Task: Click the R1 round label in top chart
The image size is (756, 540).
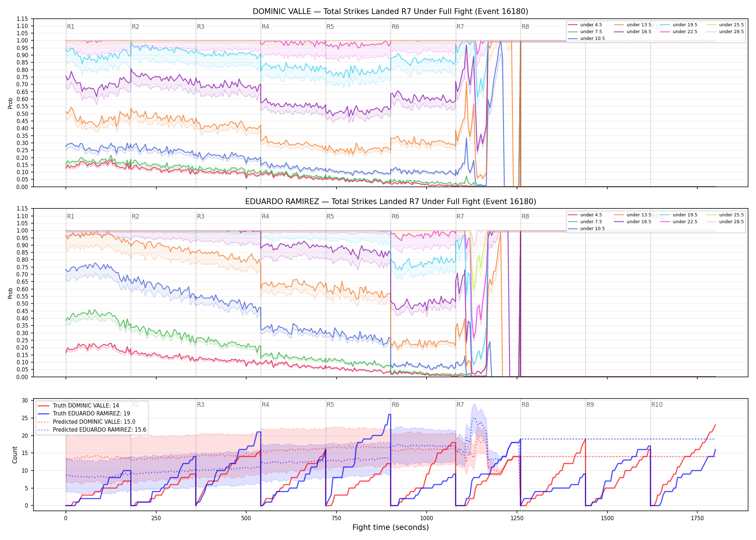Action: tap(71, 27)
